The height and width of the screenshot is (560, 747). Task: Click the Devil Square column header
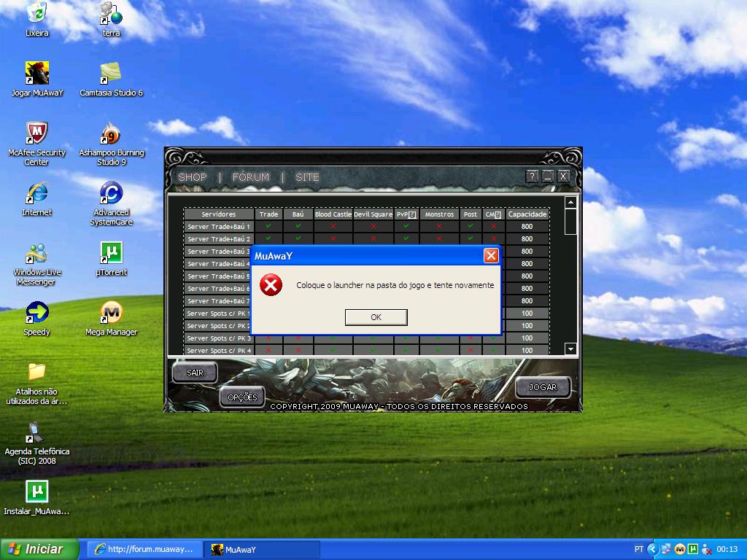(x=373, y=214)
